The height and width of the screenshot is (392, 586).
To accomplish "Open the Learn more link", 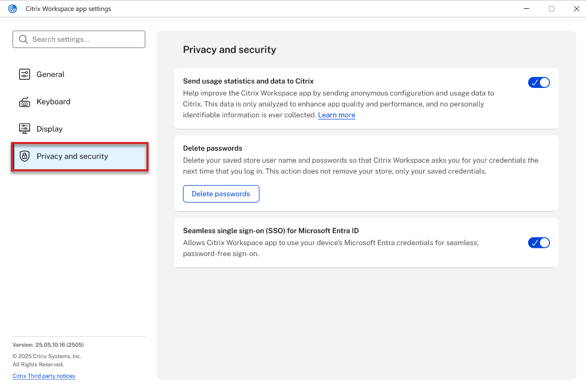I will pos(336,115).
